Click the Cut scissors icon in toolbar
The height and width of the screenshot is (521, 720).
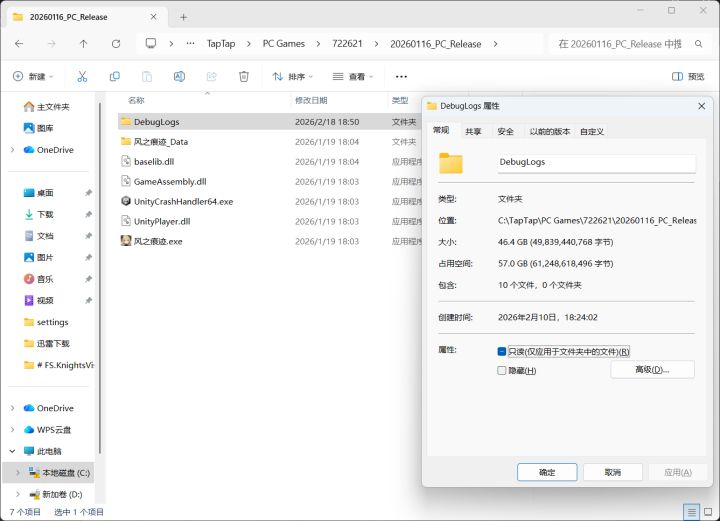(82, 76)
